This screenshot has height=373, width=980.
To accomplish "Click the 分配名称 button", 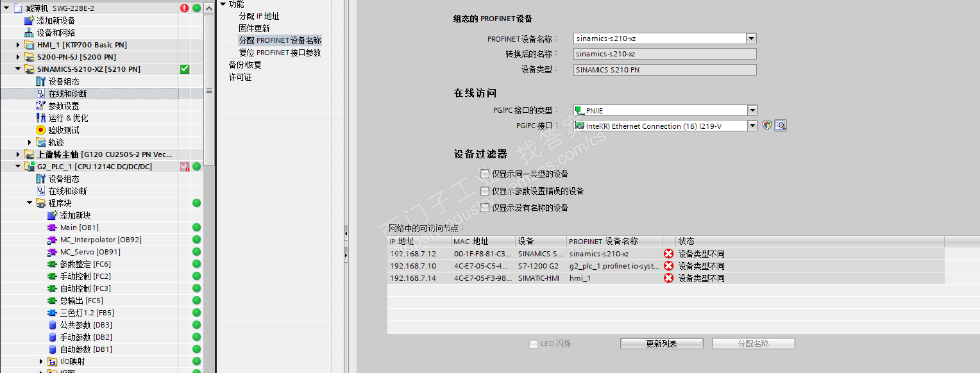I will [x=753, y=344].
